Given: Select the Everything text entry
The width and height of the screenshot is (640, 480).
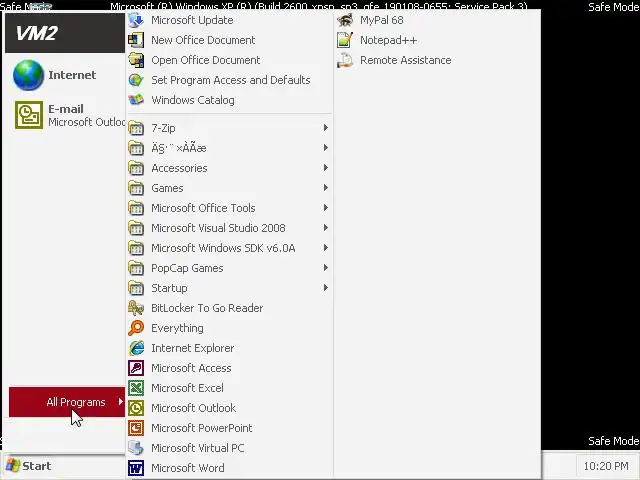Looking at the screenshot, I should pos(177,328).
